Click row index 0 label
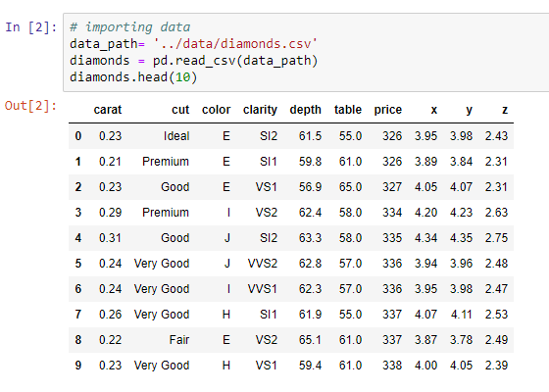 click(78, 136)
